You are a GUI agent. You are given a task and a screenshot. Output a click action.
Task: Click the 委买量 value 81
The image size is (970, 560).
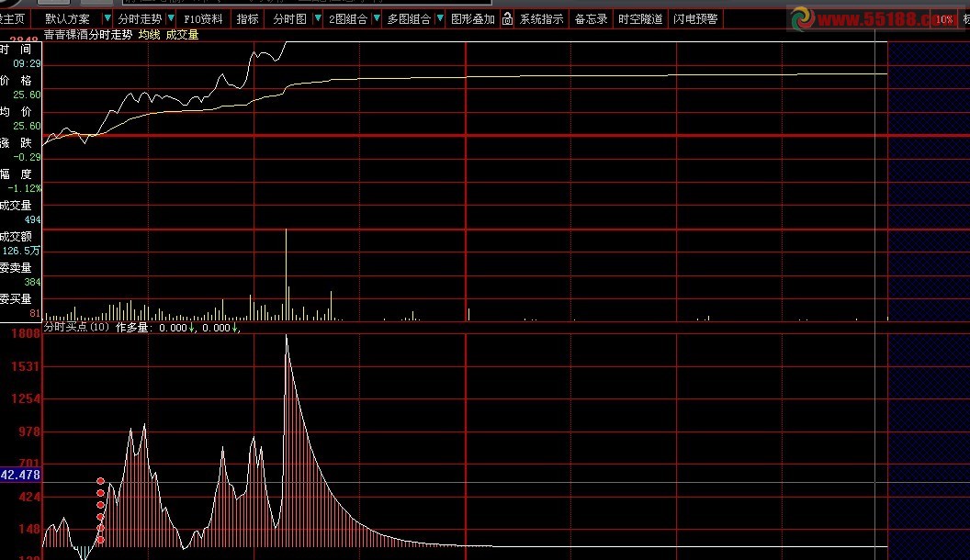point(35,313)
